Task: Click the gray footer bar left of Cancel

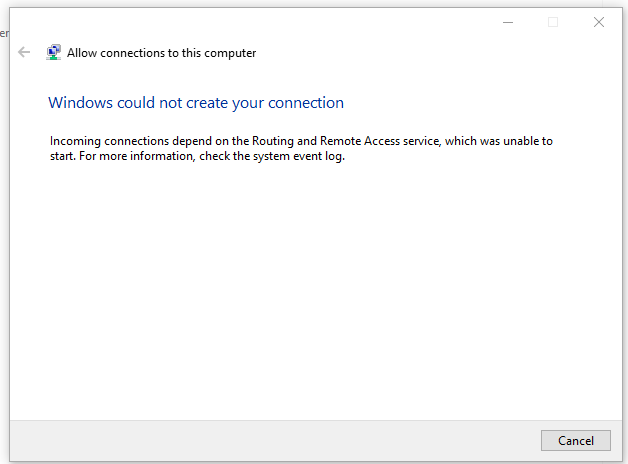Action: (x=270, y=440)
